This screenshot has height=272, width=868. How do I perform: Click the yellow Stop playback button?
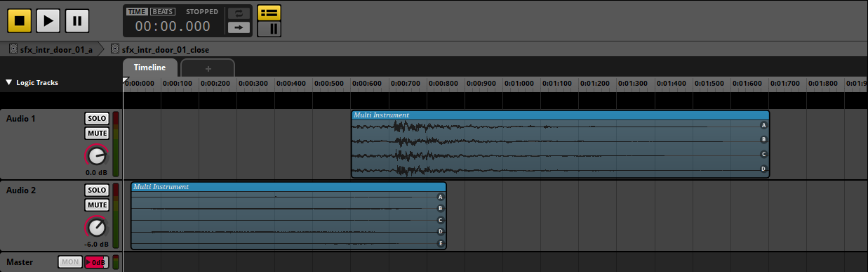(x=20, y=20)
